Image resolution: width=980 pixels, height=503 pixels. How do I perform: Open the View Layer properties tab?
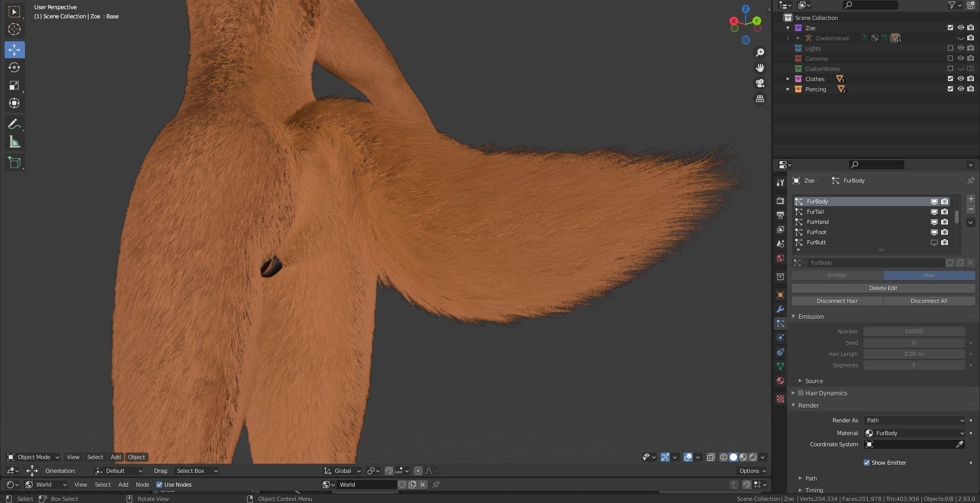780,230
